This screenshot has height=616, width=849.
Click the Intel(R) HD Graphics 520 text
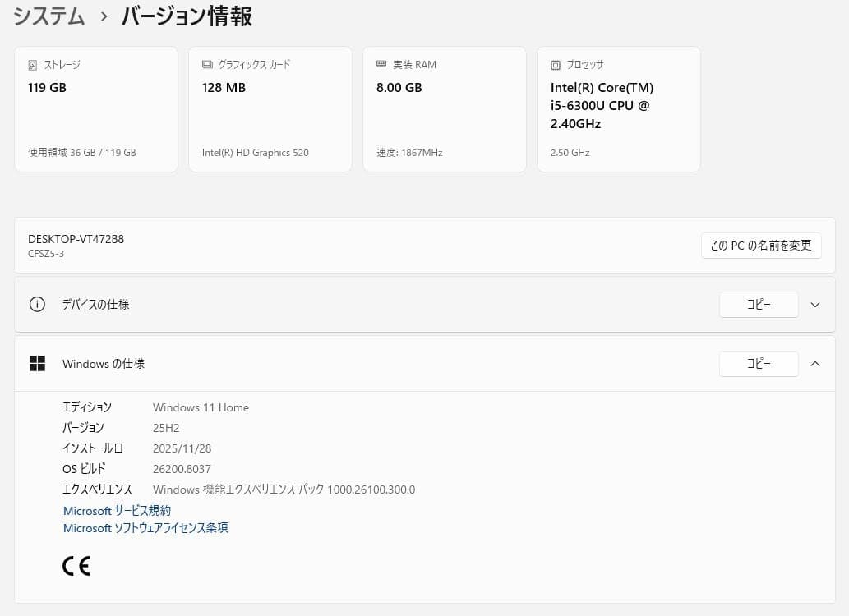pyautogui.click(x=256, y=153)
